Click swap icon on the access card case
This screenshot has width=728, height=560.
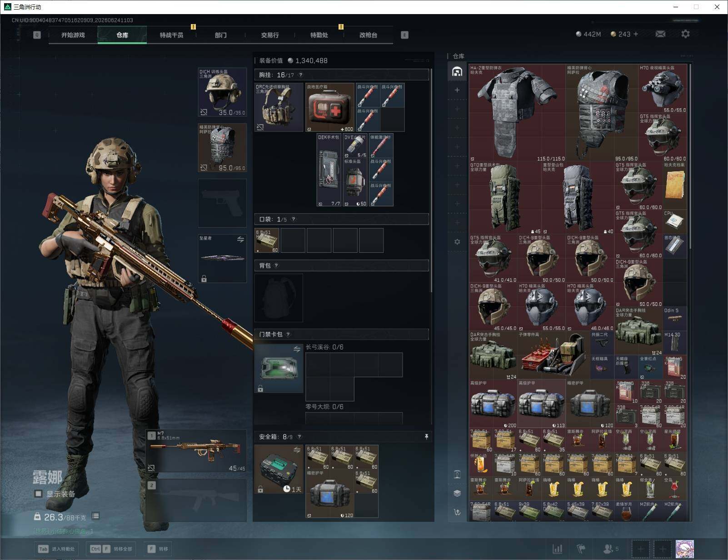click(297, 349)
